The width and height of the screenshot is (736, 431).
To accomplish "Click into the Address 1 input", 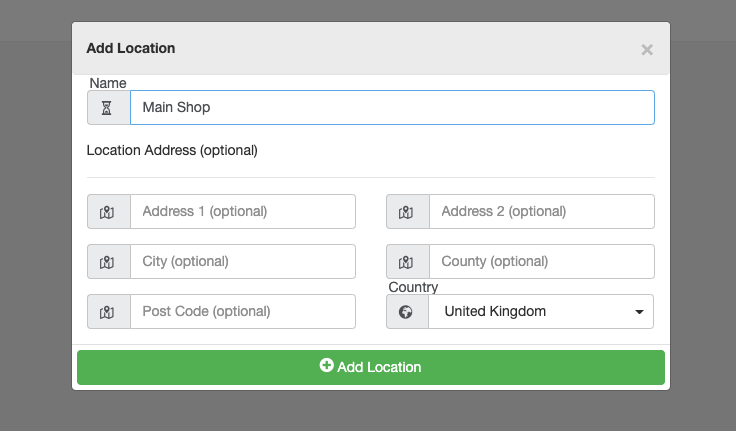I will pos(242,212).
